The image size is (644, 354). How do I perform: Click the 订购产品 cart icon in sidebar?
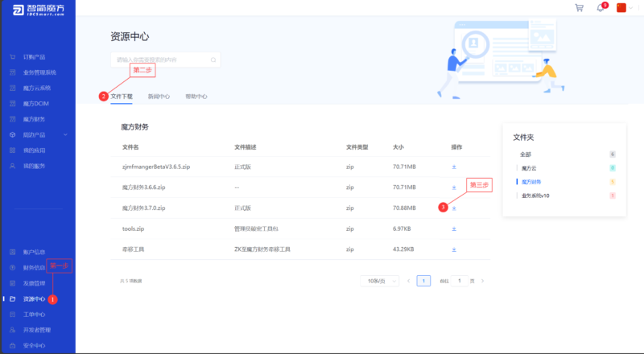point(13,56)
